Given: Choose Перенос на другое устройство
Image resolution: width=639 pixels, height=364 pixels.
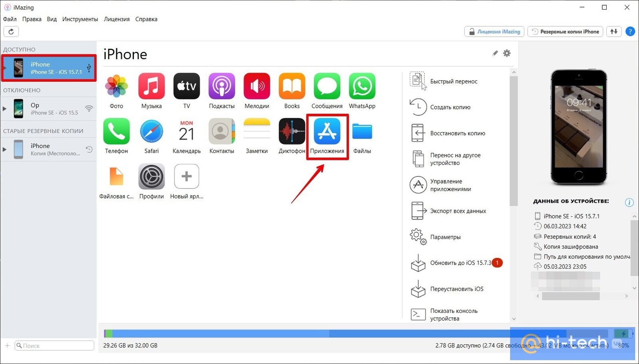Looking at the screenshot, I should tap(455, 159).
